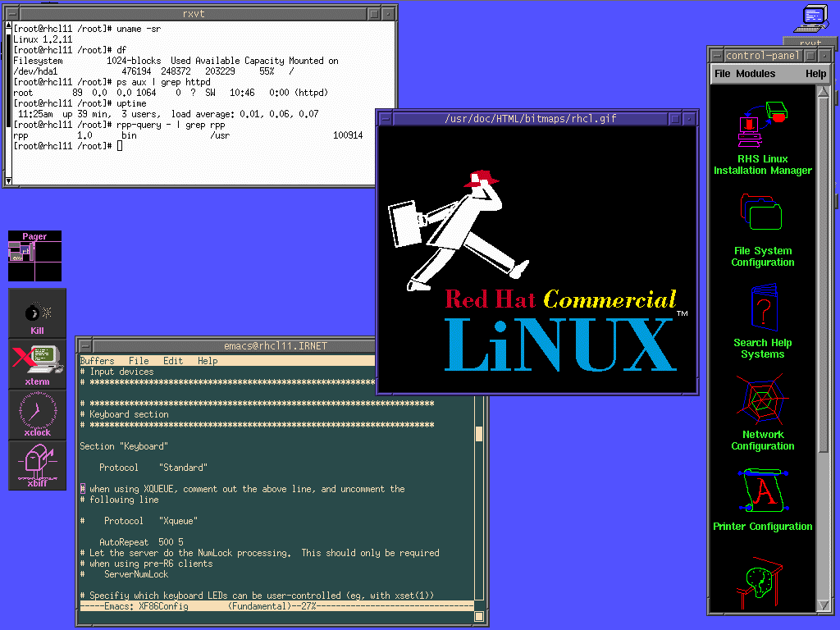Select the Pager desktop thumbnail with windows
This screenshot has height=630, width=840.
click(21, 252)
